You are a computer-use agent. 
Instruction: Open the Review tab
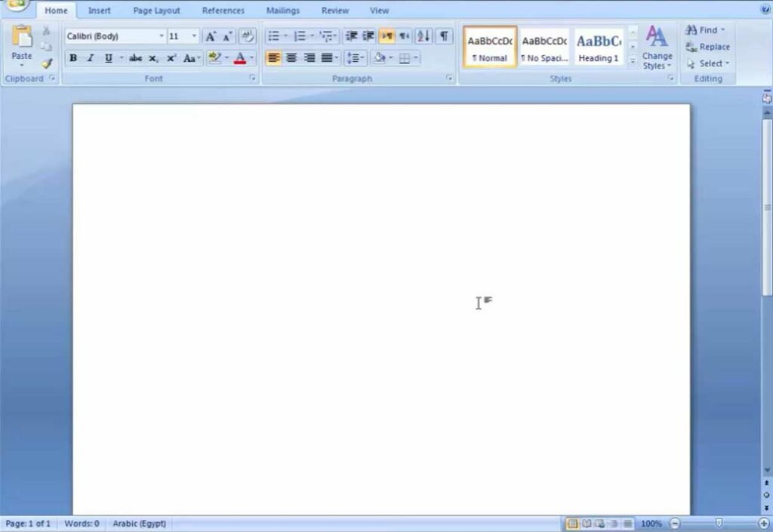[x=335, y=11]
